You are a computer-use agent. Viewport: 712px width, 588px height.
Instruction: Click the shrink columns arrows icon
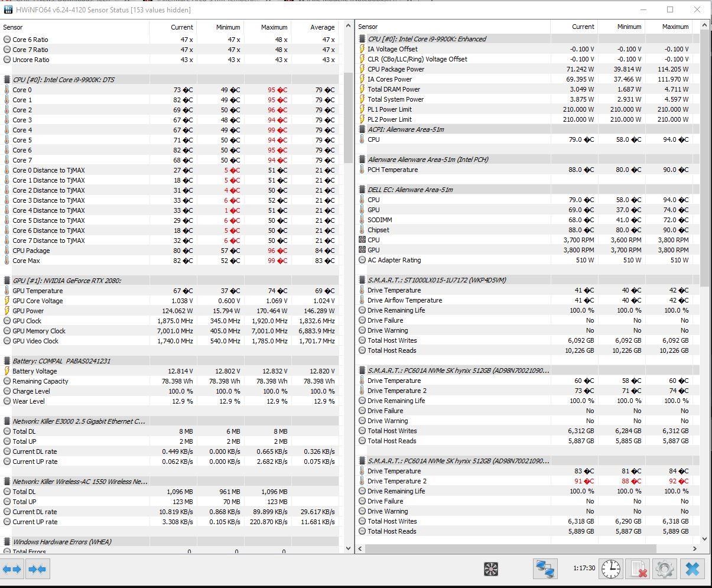tap(37, 569)
